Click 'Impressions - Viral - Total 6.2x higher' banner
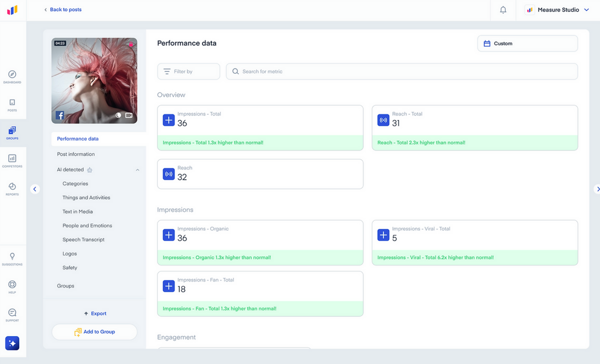This screenshot has width=600, height=364. [475, 257]
